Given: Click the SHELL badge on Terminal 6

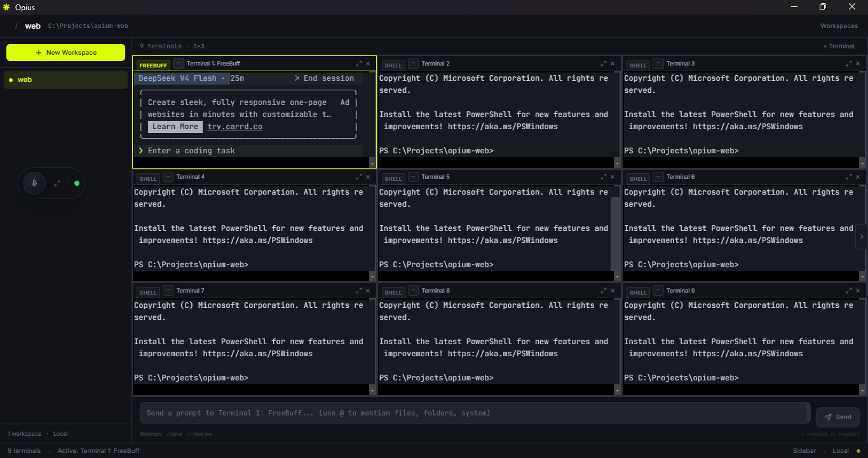Looking at the screenshot, I should [x=638, y=179].
